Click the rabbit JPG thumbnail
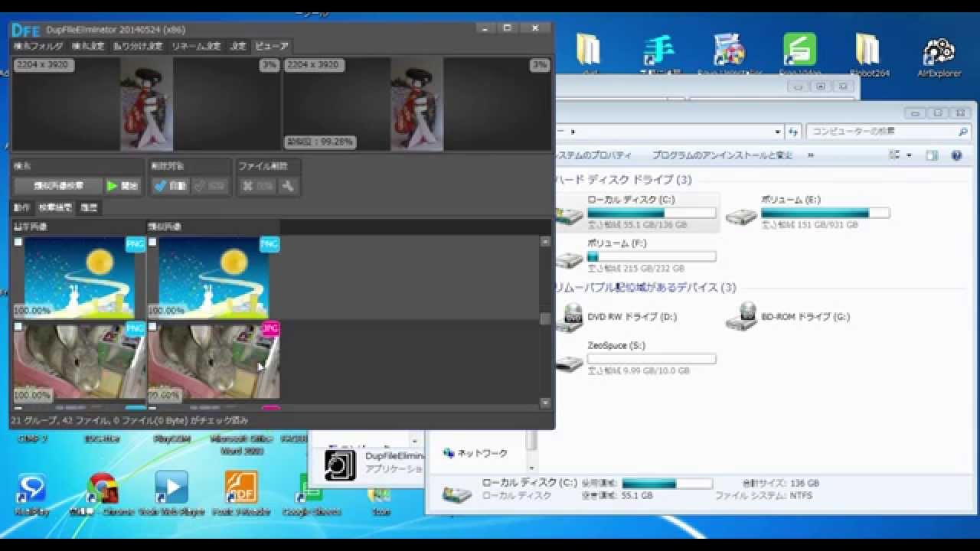Image resolution: width=980 pixels, height=551 pixels. 213,362
